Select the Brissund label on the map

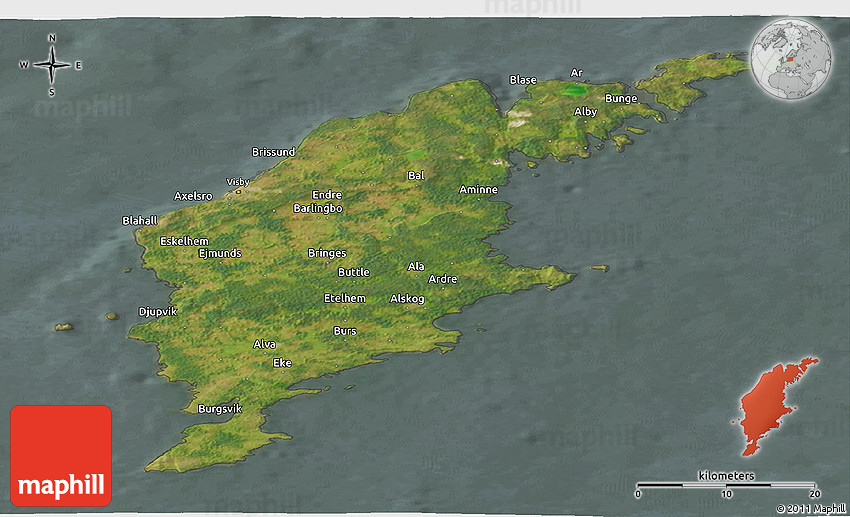273,152
